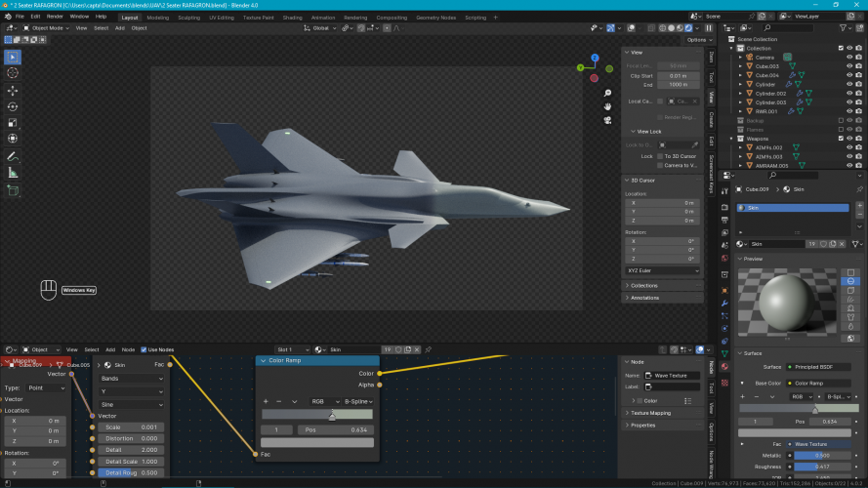Image resolution: width=868 pixels, height=488 pixels.
Task: Open the Render menu
Action: (55, 17)
